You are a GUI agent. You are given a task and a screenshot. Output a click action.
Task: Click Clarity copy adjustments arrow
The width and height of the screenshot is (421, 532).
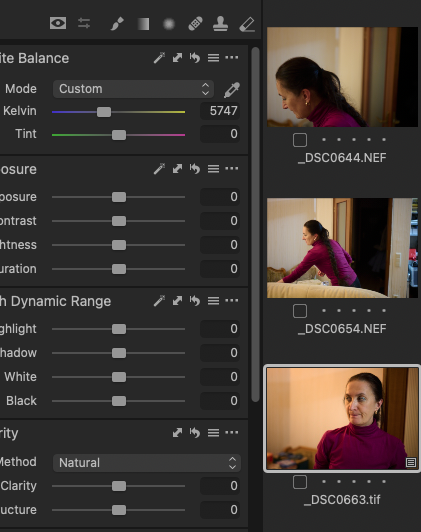tap(177, 433)
